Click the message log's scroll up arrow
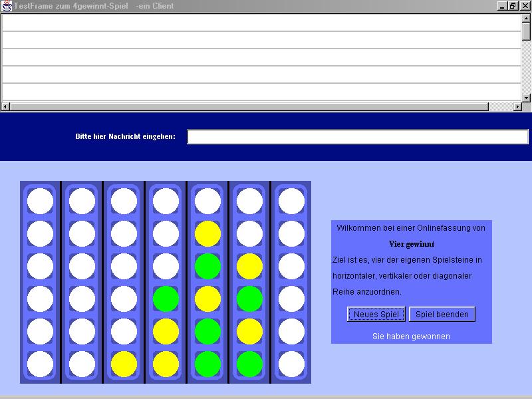 click(x=526, y=19)
